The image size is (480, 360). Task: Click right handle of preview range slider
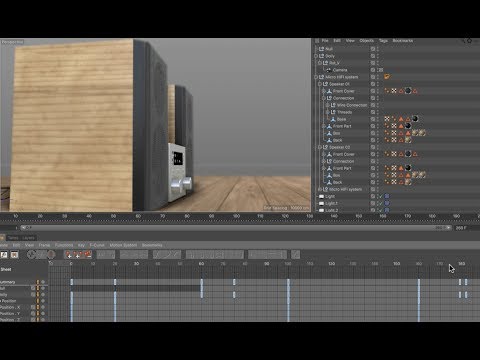(x=449, y=228)
